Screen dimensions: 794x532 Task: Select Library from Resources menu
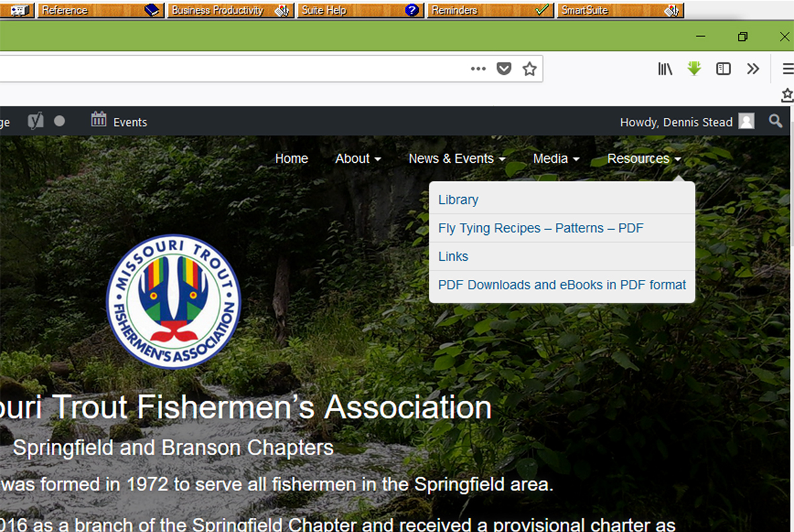pyautogui.click(x=458, y=200)
